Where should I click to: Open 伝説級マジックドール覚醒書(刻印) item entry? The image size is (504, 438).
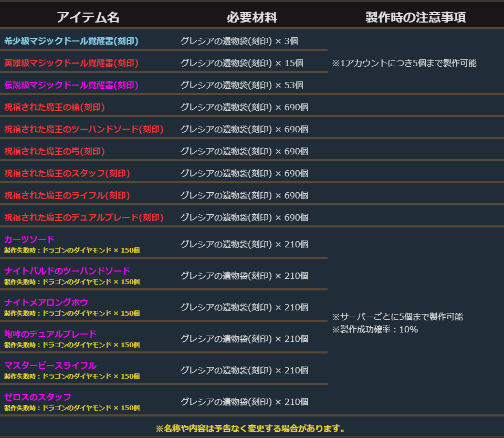coord(71,85)
